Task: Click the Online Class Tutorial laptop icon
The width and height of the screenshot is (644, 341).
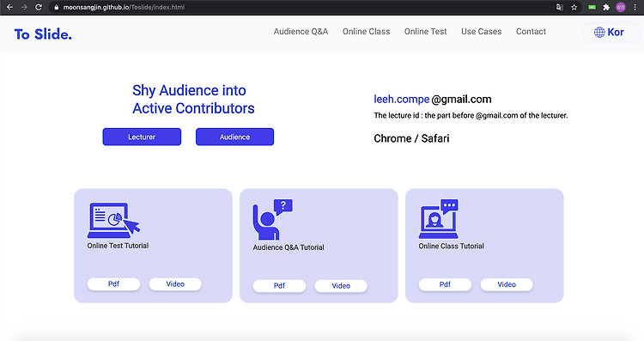Action: 438,219
